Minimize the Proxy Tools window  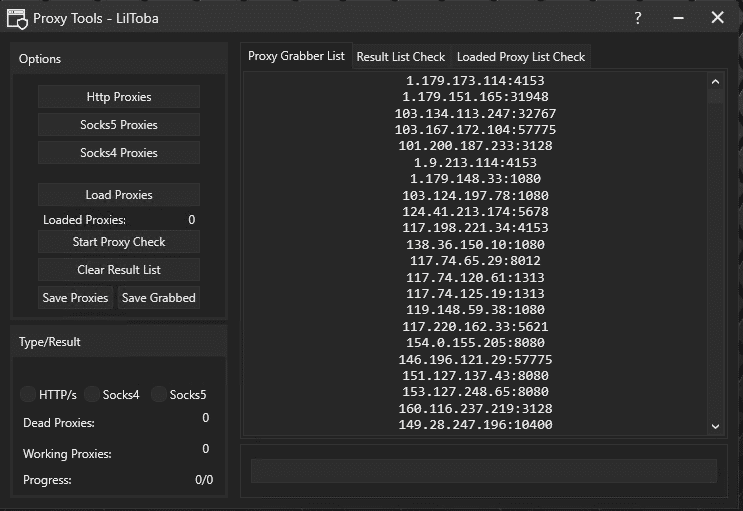click(x=677, y=18)
